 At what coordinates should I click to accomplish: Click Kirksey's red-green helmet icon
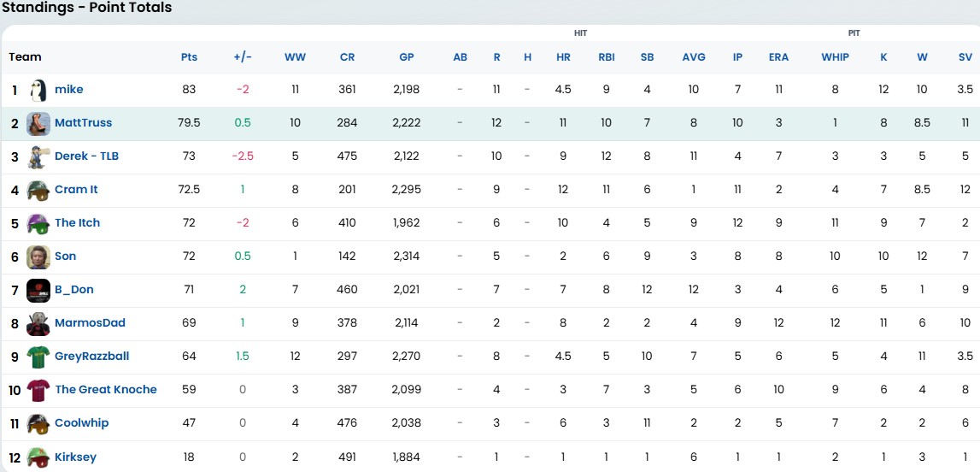tap(38, 457)
